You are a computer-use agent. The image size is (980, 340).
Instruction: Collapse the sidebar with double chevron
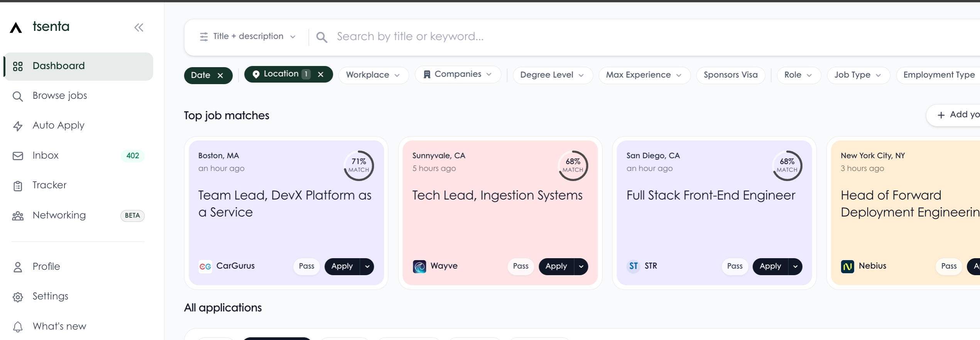click(x=139, y=27)
